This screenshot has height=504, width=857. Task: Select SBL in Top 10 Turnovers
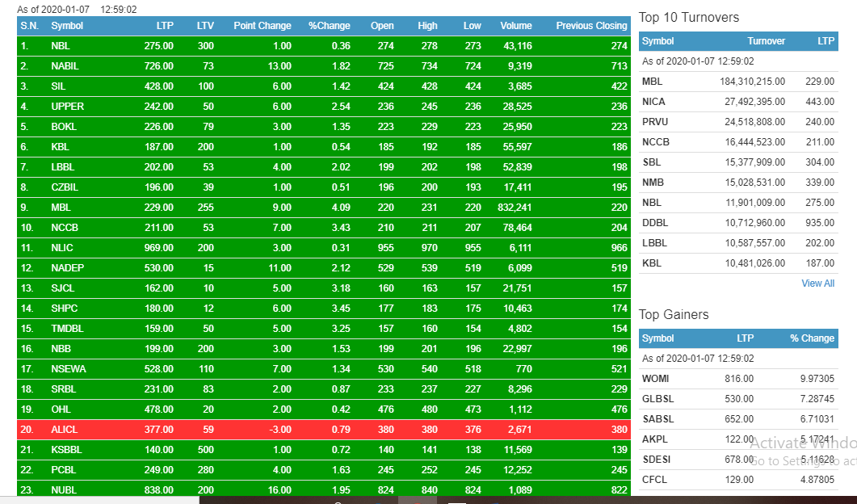(x=651, y=162)
